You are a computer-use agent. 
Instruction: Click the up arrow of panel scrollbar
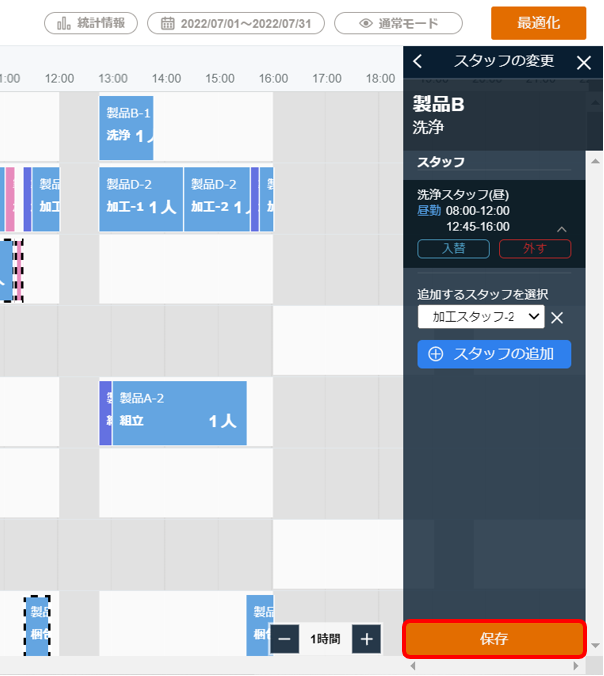[x=595, y=161]
